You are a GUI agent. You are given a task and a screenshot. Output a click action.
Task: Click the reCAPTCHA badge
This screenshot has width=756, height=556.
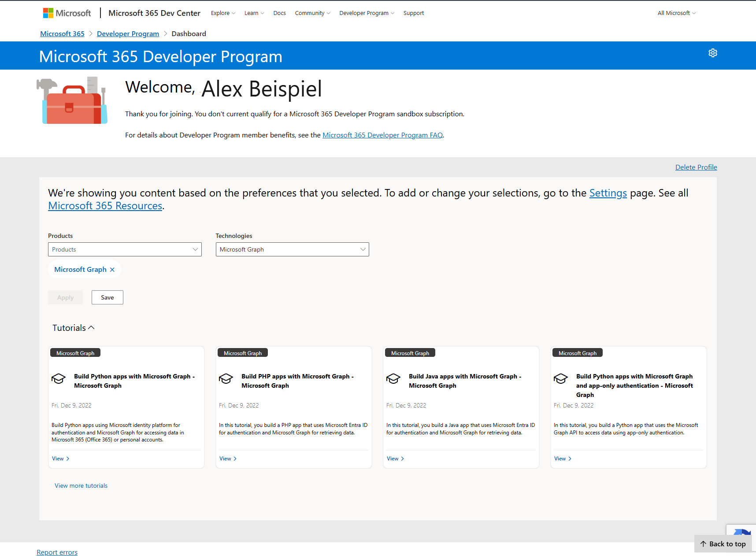tap(741, 530)
